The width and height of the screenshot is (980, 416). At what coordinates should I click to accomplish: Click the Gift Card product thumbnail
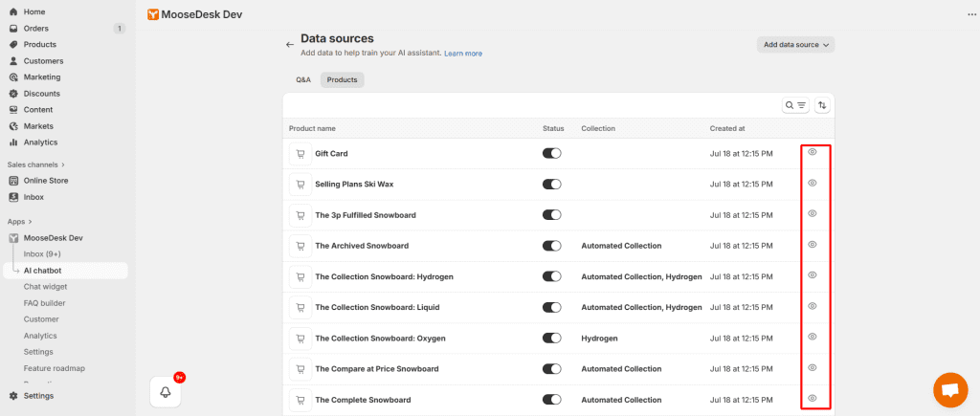tap(300, 154)
